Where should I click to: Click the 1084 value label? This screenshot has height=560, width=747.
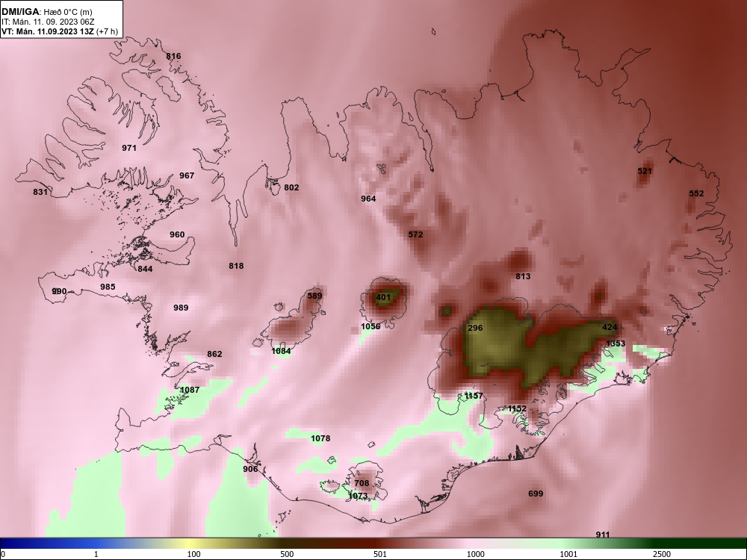tap(281, 352)
